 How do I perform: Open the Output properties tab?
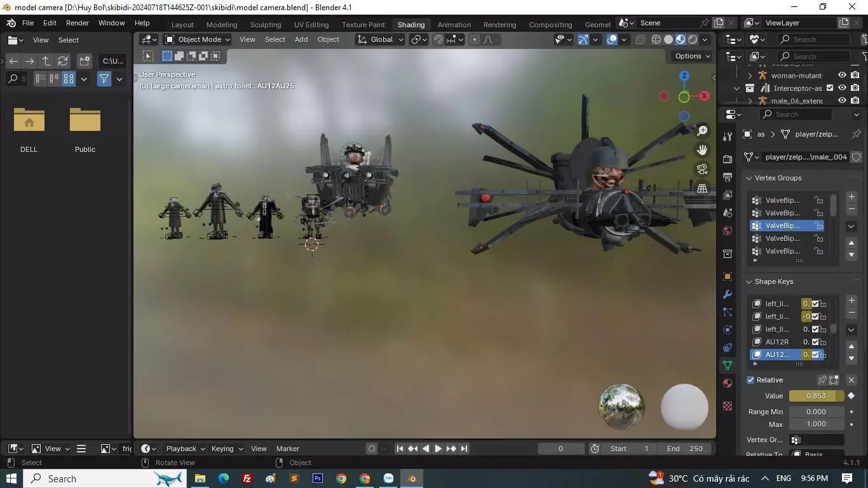click(728, 177)
